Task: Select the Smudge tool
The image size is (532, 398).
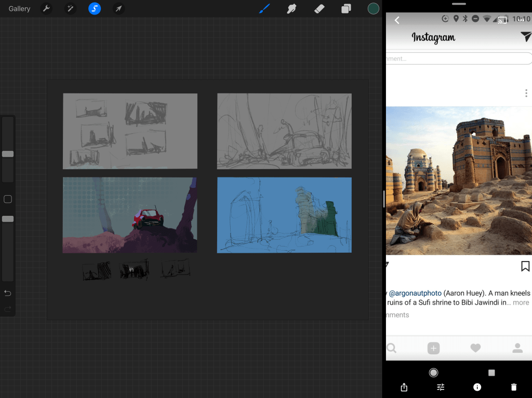Action: pyautogui.click(x=292, y=9)
